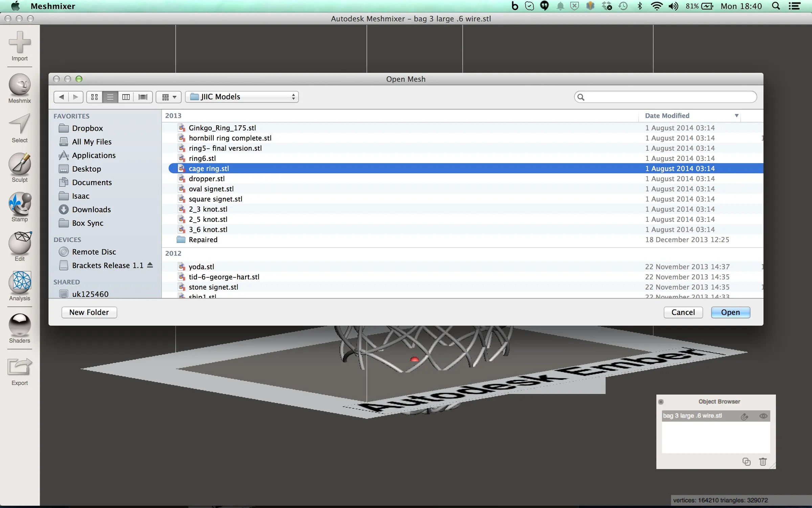
Task: Go back with the left arrow button
Action: pyautogui.click(x=61, y=97)
